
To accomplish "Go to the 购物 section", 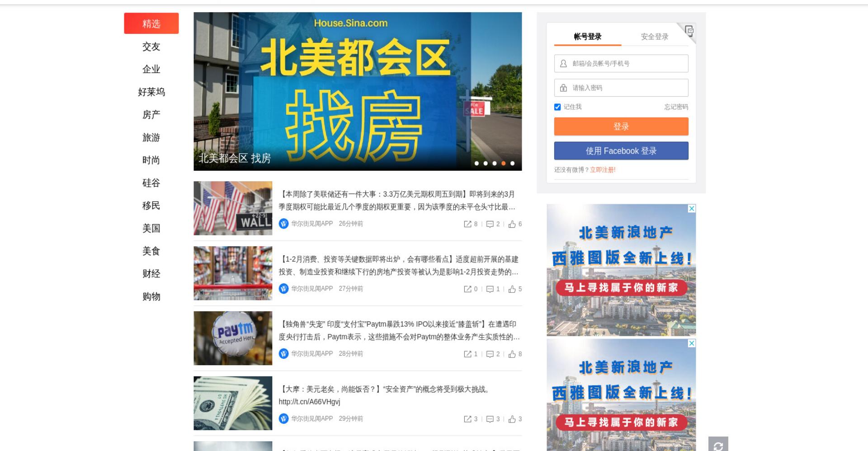I will click(151, 296).
